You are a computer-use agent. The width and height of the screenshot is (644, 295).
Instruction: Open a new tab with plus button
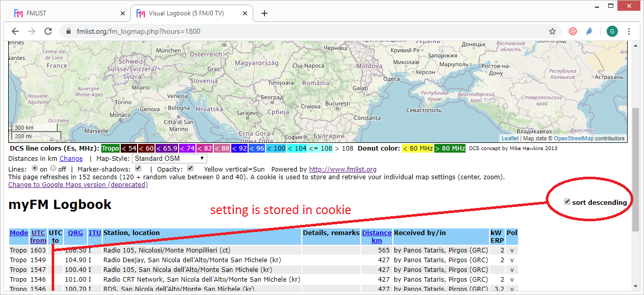click(x=264, y=13)
